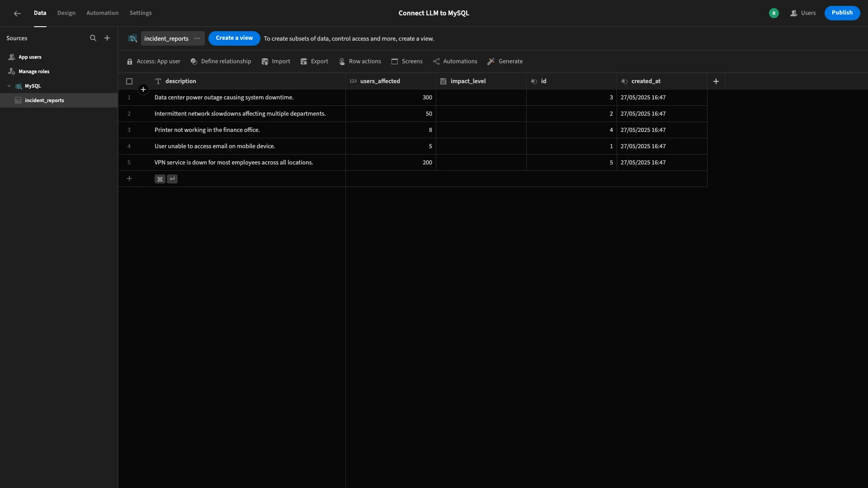
Task: Click the Import icon
Action: 265,62
